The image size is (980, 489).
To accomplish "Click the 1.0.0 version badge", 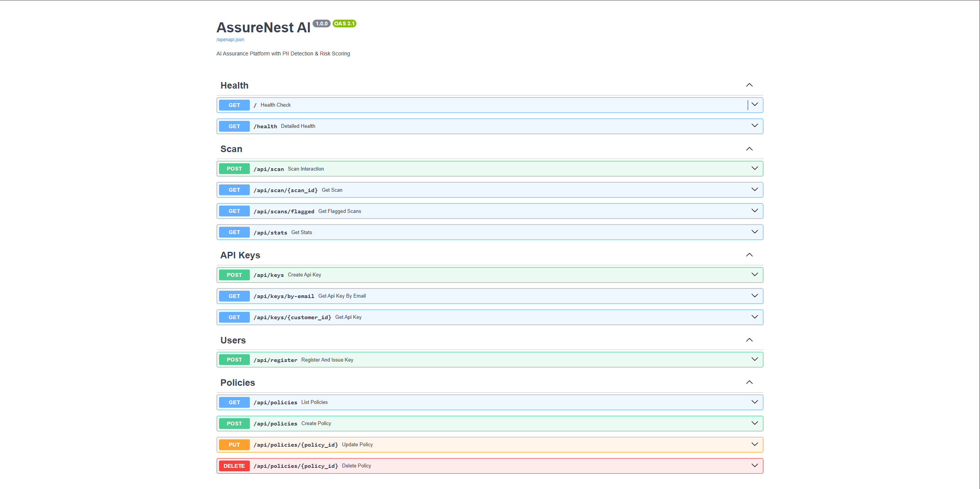I will click(321, 23).
